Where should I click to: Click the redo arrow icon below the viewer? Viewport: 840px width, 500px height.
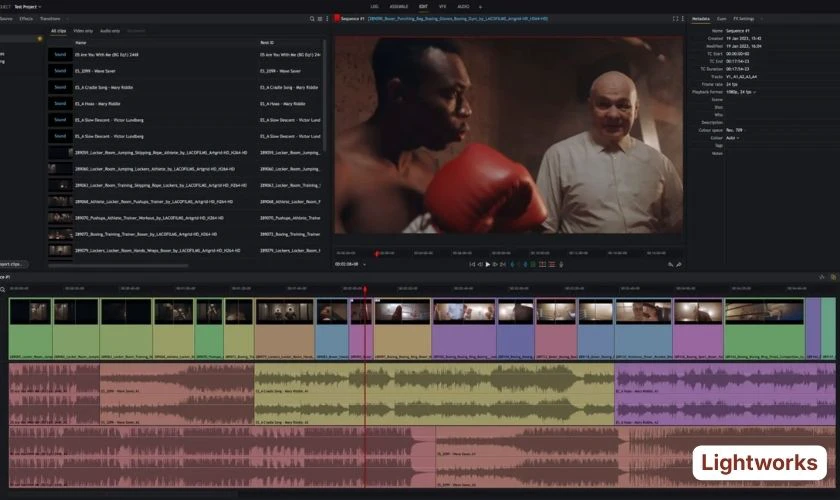[x=679, y=264]
